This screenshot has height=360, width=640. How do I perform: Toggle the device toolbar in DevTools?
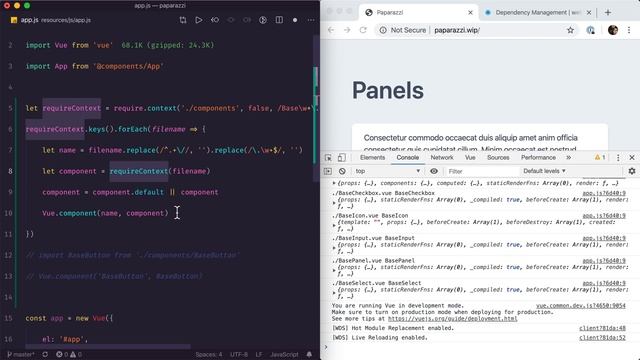click(x=342, y=158)
